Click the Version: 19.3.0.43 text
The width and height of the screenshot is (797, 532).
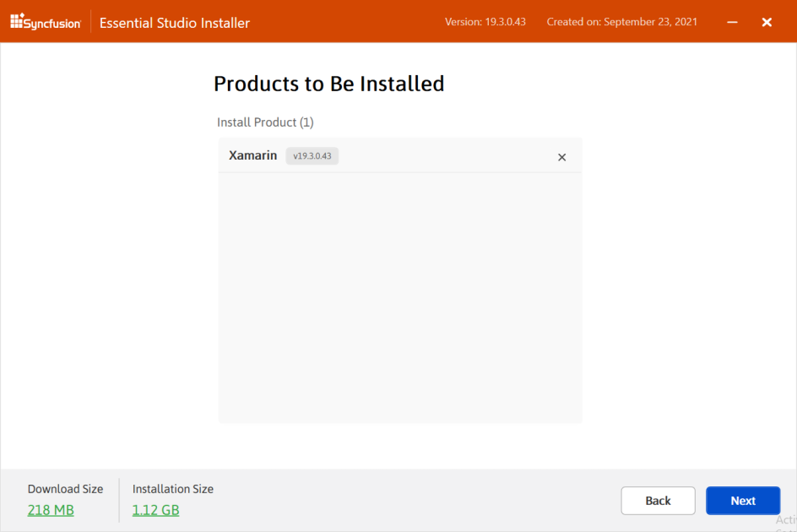pos(485,22)
